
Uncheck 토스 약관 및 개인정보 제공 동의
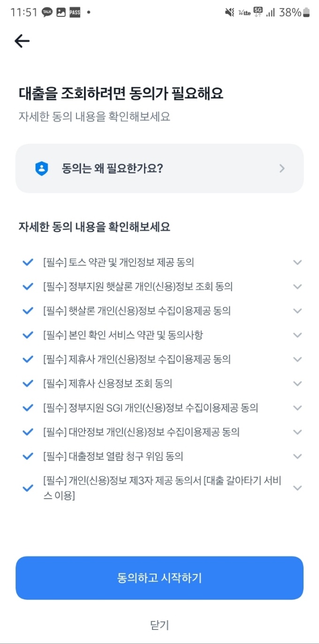pos(27,262)
